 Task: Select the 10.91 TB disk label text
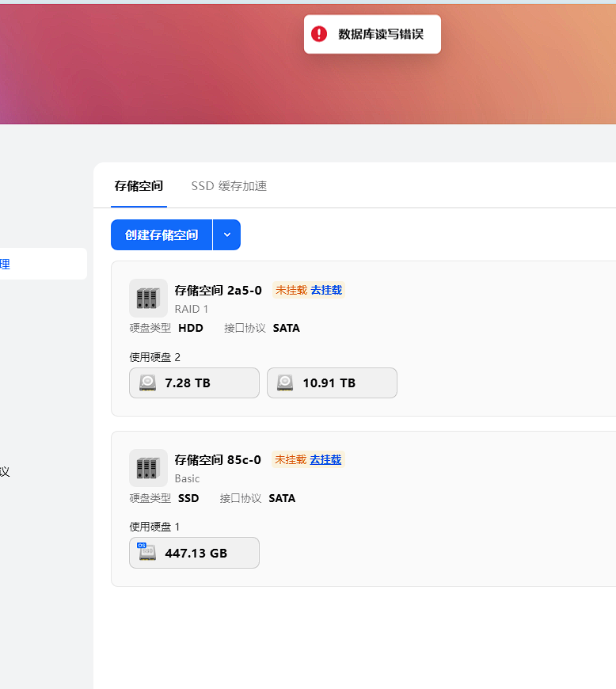click(329, 383)
